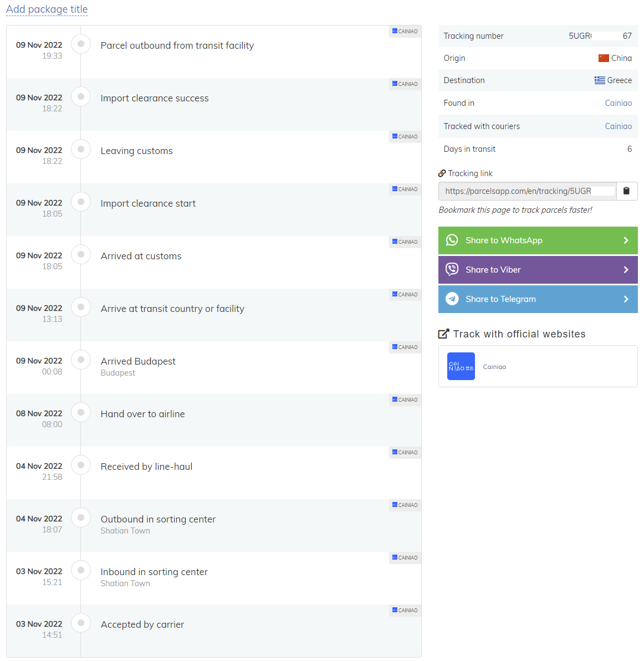Click the external link icon beside Track with official websites
This screenshot has width=644, height=661.
pyautogui.click(x=444, y=334)
